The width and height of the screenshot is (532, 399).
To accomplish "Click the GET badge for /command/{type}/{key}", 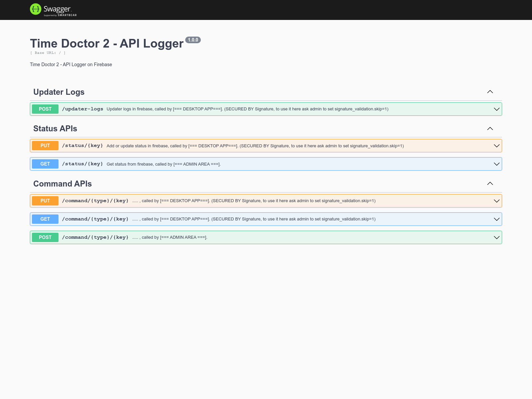I will [x=45, y=219].
